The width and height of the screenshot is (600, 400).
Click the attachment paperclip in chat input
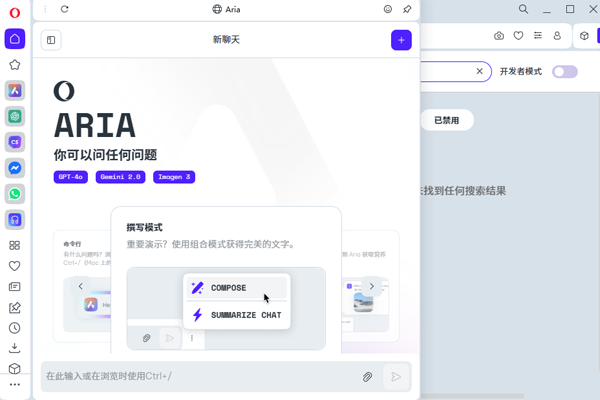(367, 377)
